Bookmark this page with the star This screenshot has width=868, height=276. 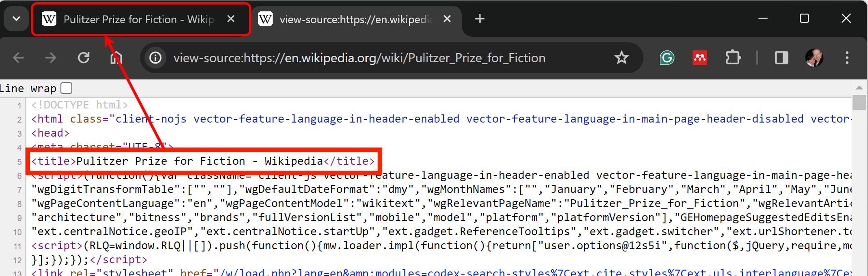(x=621, y=58)
